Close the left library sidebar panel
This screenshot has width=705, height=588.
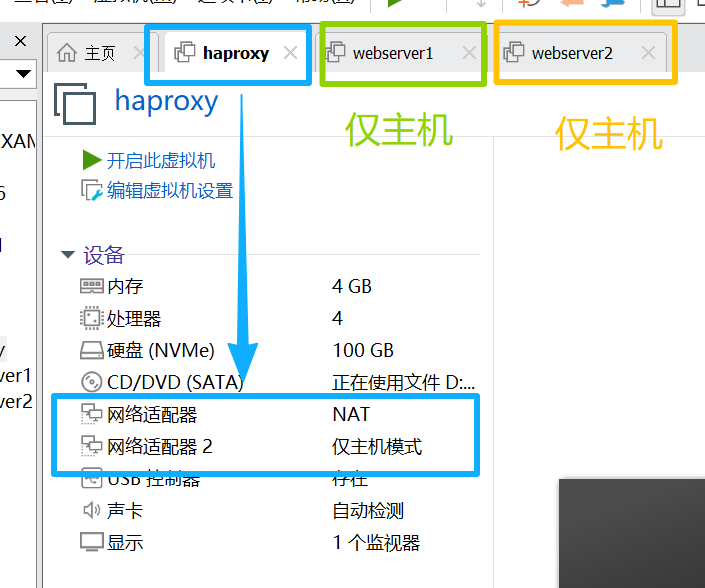pos(20,41)
